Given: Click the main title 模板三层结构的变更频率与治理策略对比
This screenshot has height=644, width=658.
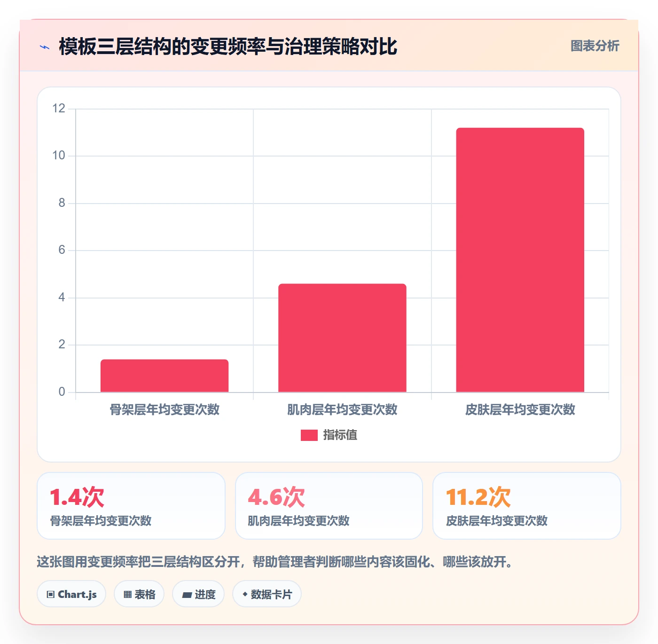Looking at the screenshot, I should [228, 47].
